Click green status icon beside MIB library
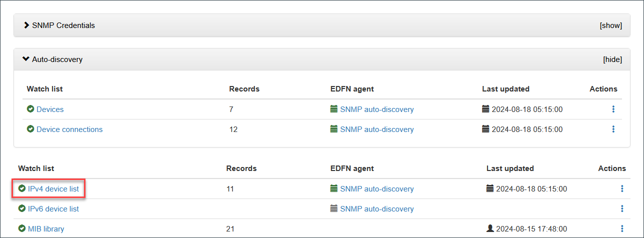This screenshot has width=644, height=238. 22,229
